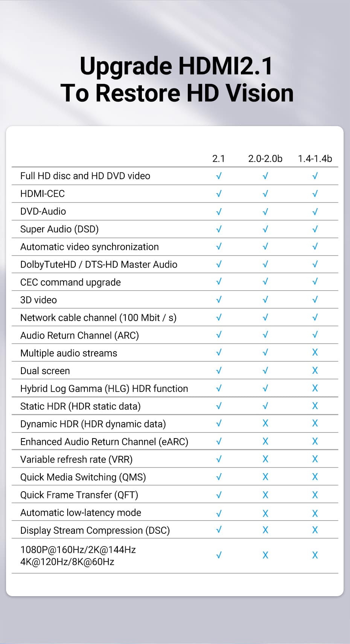350x644 pixels.
Task: Click the 2.1 checkmark for eARC row
Action: (219, 441)
